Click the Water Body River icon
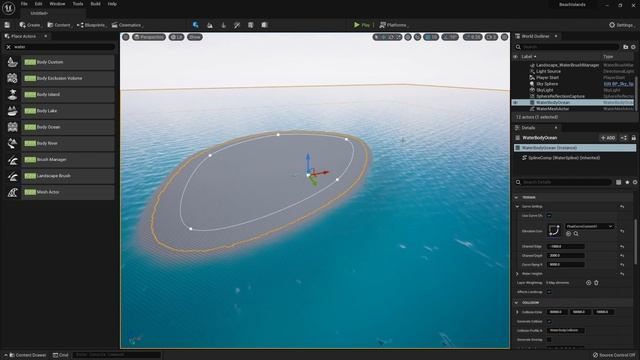The width and height of the screenshot is (640, 360). [12, 143]
